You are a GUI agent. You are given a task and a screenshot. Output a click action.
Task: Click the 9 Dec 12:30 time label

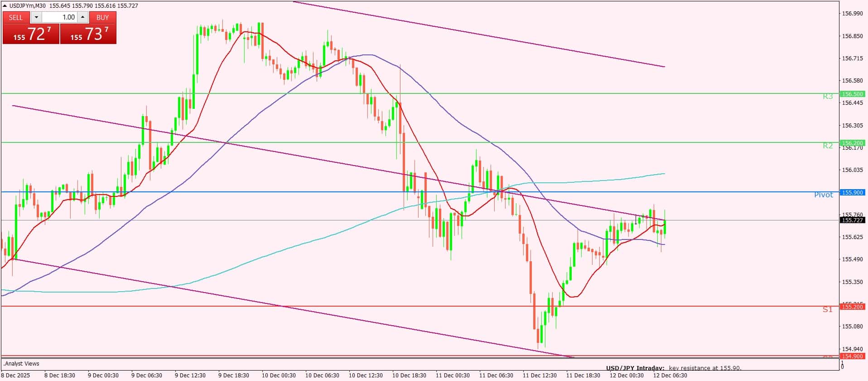[190, 375]
